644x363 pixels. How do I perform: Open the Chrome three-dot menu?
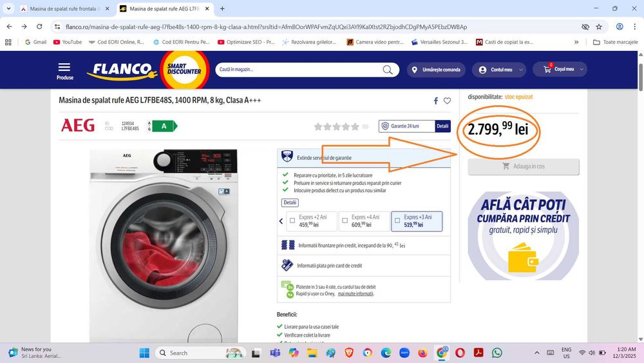click(x=634, y=26)
